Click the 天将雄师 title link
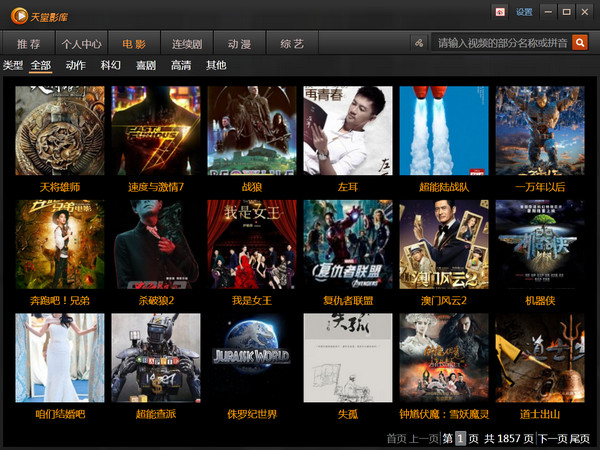This screenshot has width=600, height=450. [x=60, y=187]
